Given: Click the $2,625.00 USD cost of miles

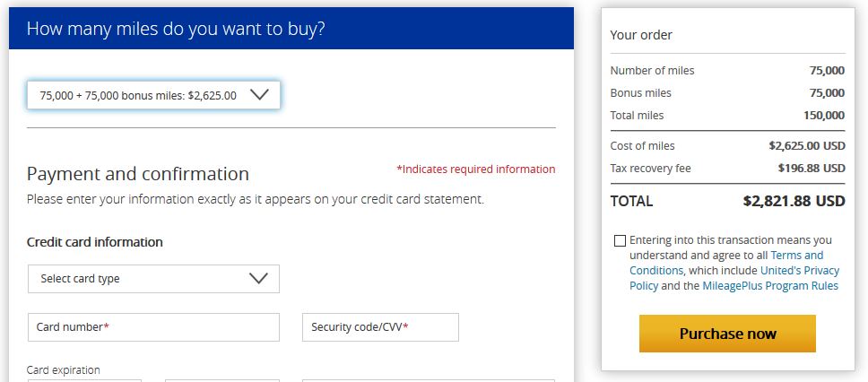Looking at the screenshot, I should [x=806, y=146].
